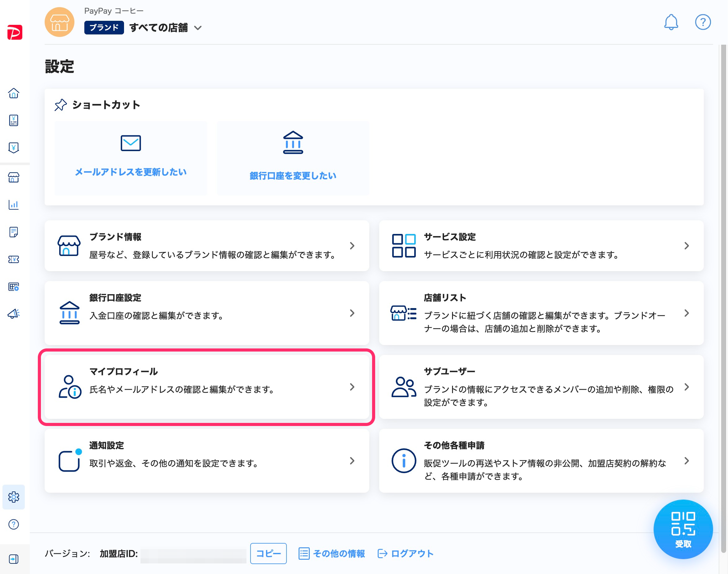This screenshot has height=574, width=728.
Task: Open the 通知設定 card title
Action: (107, 446)
